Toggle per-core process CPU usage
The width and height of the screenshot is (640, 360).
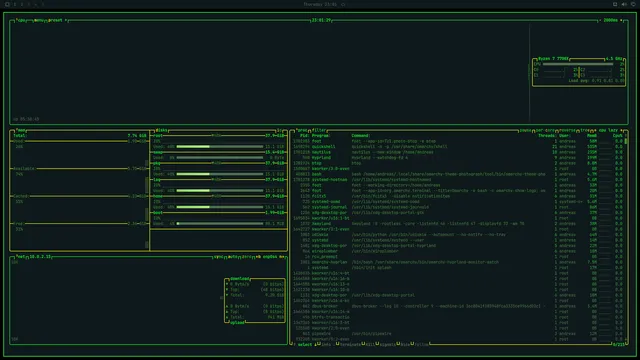(545, 130)
